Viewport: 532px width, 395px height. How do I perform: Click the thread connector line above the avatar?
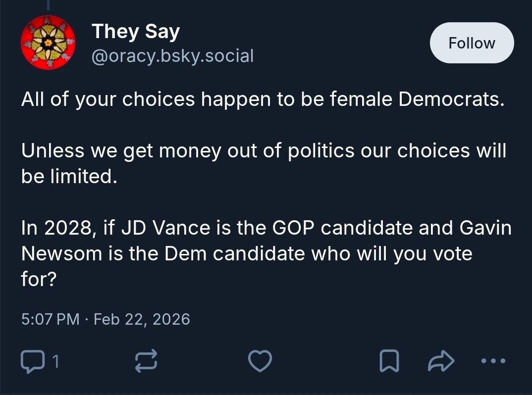pyautogui.click(x=48, y=6)
